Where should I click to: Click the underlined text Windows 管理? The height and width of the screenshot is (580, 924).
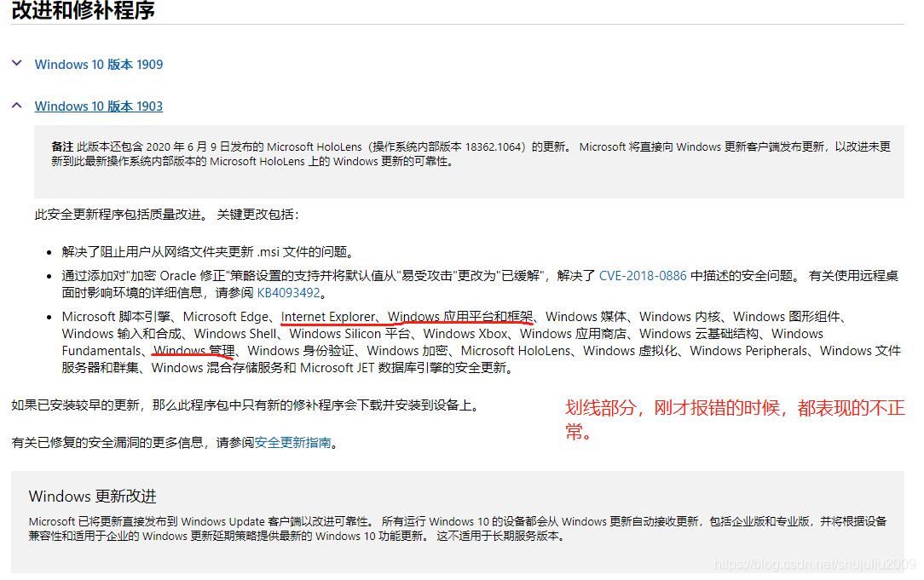[x=193, y=351]
